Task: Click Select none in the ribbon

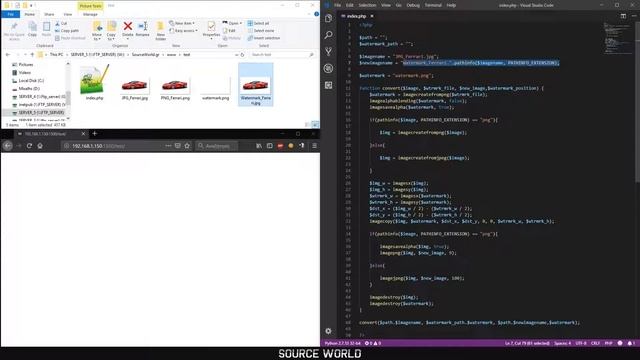Action: click(x=261, y=31)
